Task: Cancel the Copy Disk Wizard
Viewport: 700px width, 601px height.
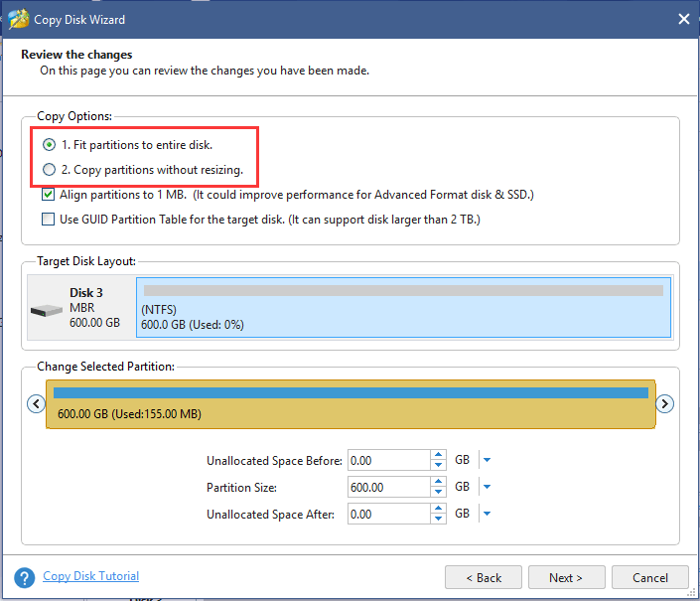Action: 650,577
